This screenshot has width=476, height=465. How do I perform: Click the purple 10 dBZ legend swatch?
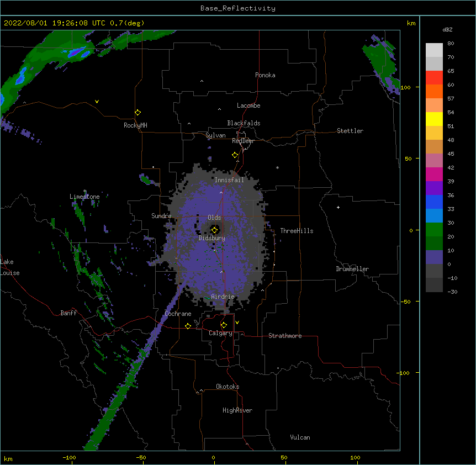(x=434, y=257)
